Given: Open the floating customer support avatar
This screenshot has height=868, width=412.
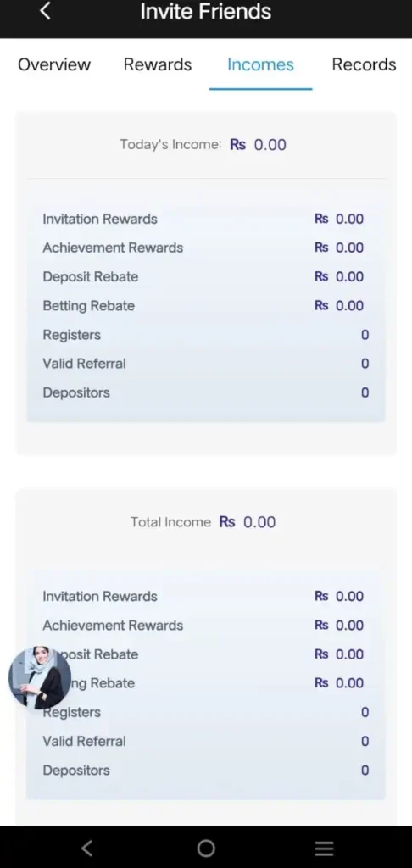Looking at the screenshot, I should (40, 677).
